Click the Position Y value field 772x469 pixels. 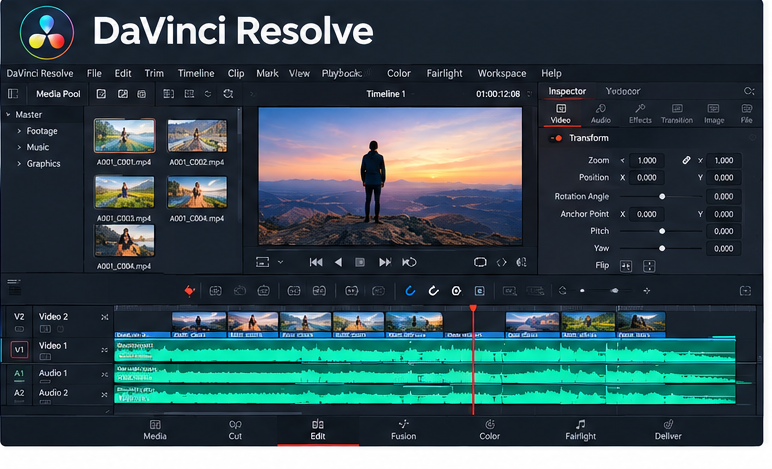click(x=723, y=178)
